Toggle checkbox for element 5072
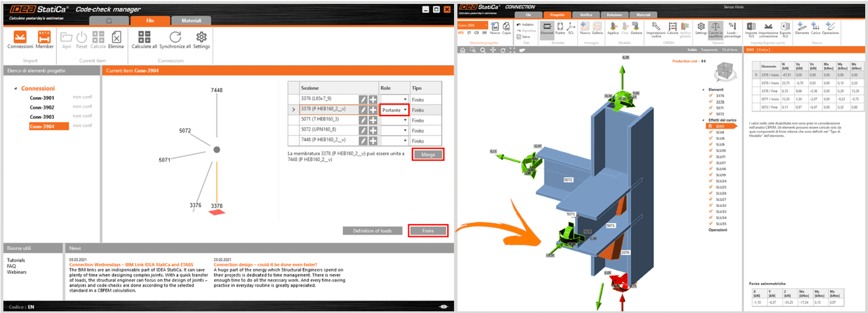868x313 pixels. pos(710,114)
